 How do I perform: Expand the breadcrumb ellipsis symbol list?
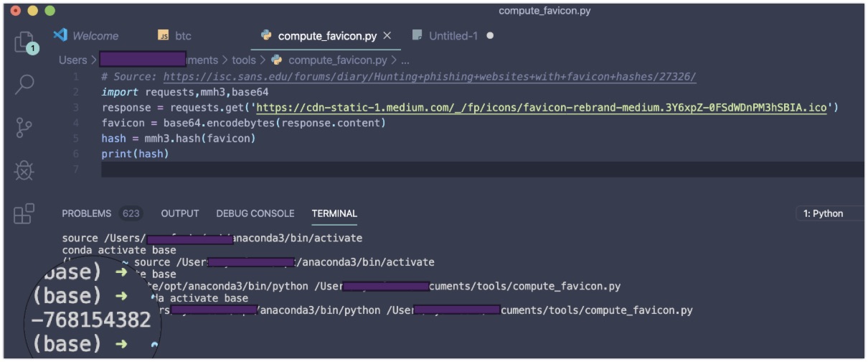(405, 60)
